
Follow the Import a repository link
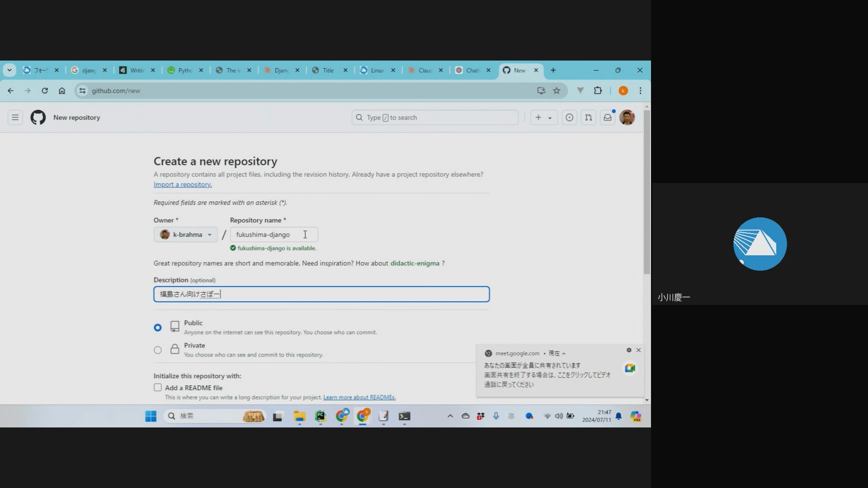point(183,184)
